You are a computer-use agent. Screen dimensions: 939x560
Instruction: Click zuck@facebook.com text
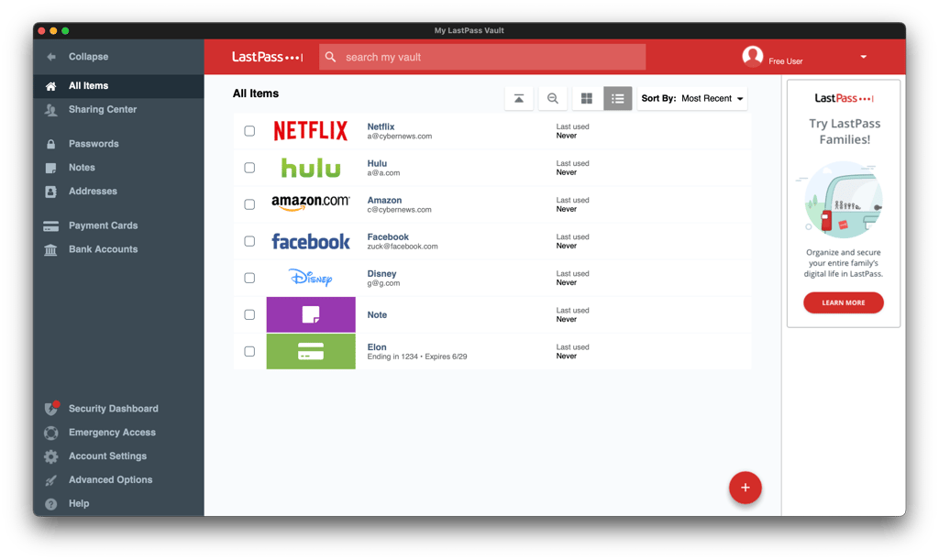(x=403, y=247)
